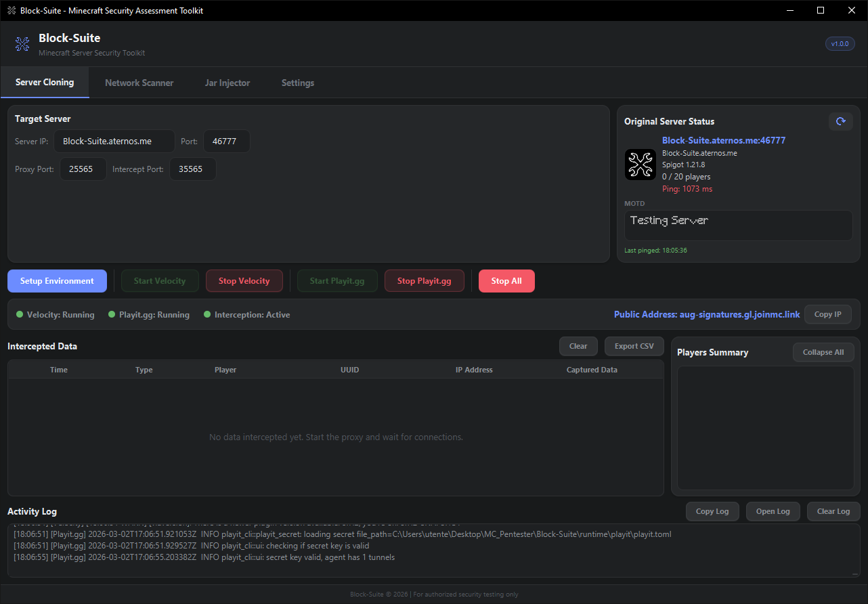This screenshot has height=604, width=868.
Task: Click the Setup Environment button
Action: 57,280
